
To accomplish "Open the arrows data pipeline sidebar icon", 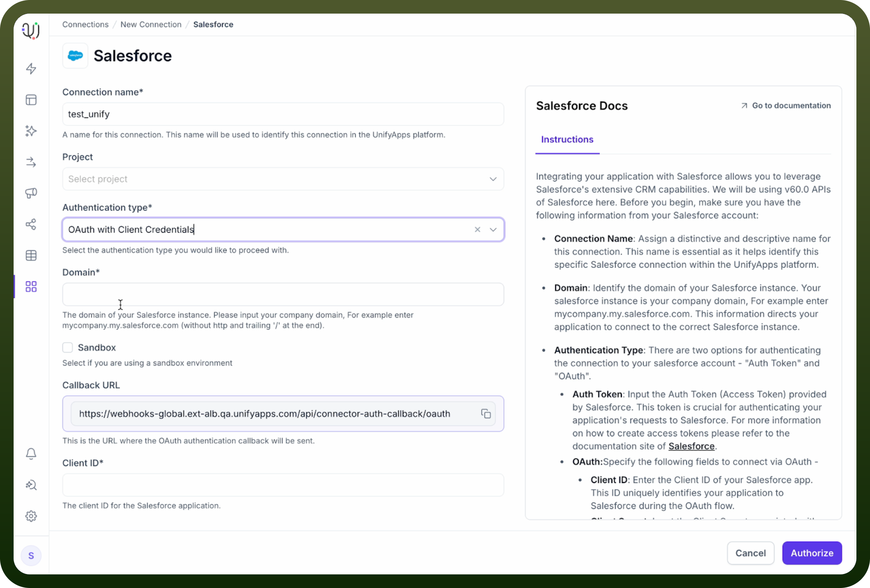I will point(31,162).
